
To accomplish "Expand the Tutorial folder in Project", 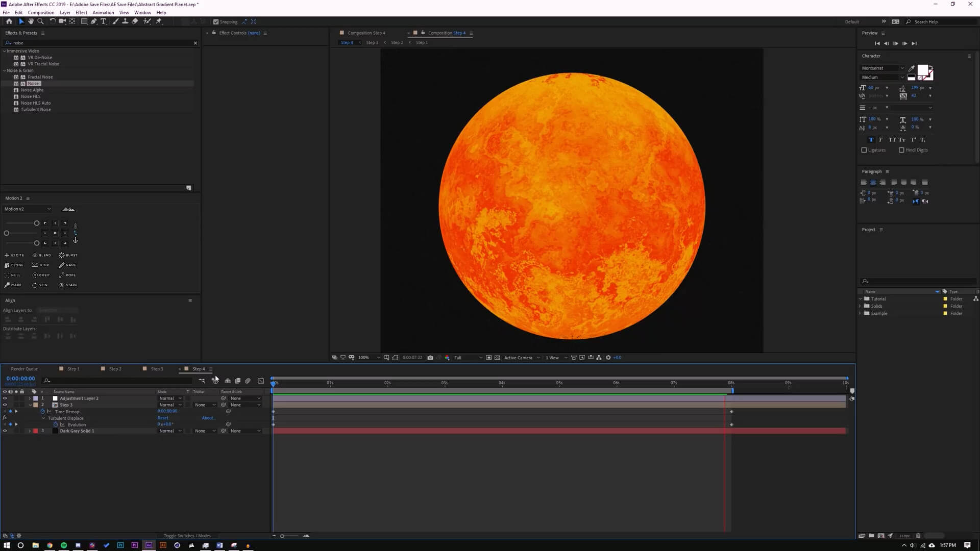I will click(861, 299).
